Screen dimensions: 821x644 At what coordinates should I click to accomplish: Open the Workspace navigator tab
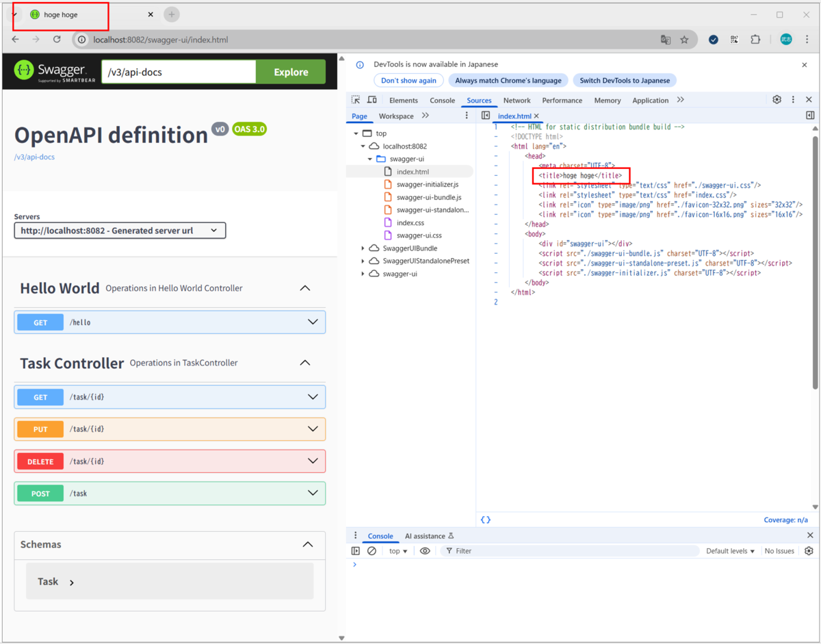click(396, 116)
